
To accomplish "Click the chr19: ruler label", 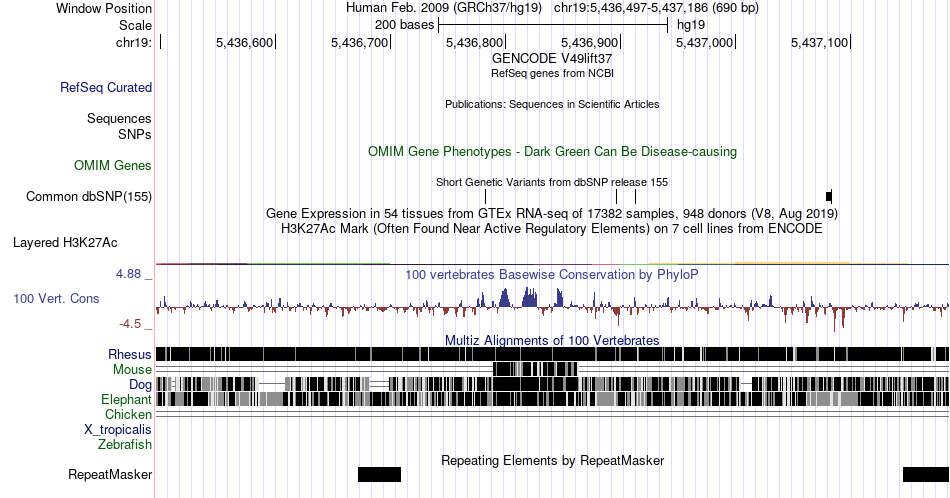I will (134, 42).
